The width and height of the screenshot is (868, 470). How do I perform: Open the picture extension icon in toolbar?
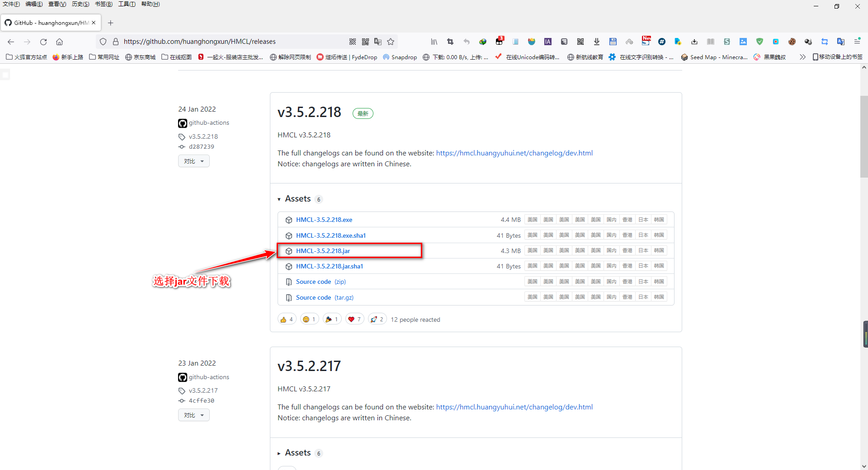pos(743,42)
